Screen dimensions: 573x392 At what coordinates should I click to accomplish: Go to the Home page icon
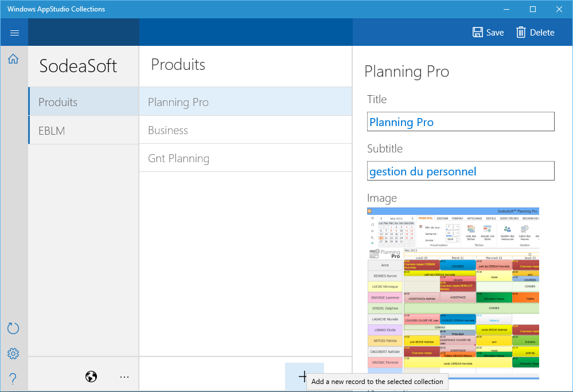click(13, 59)
